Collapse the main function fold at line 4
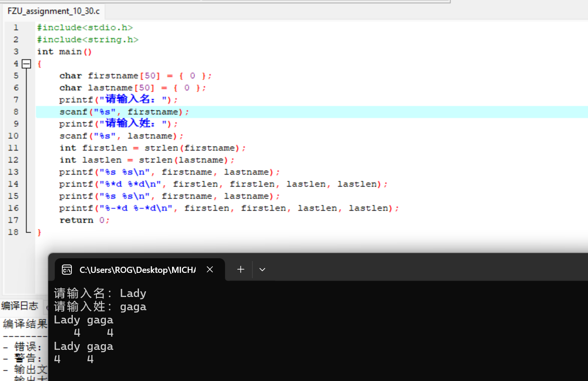The width and height of the screenshot is (588, 381). coord(26,64)
